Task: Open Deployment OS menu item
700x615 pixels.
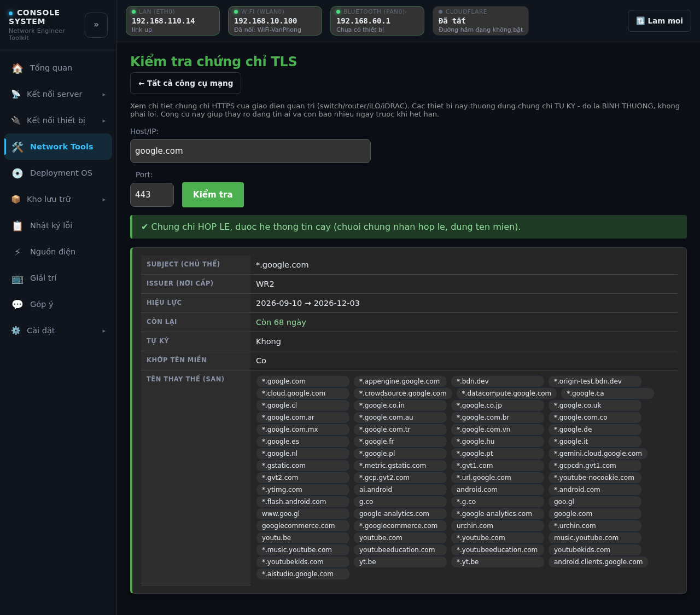Action: 58,173
